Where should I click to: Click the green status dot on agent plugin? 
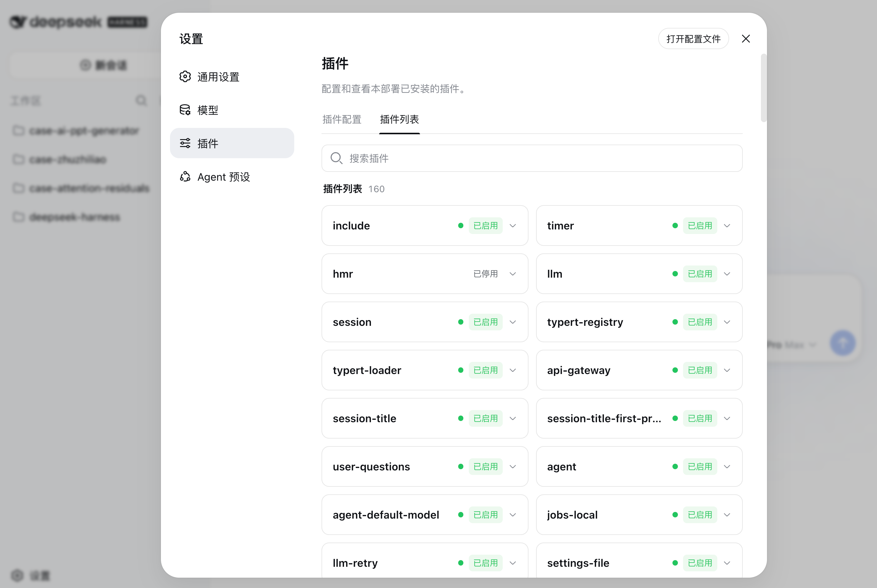click(x=675, y=466)
